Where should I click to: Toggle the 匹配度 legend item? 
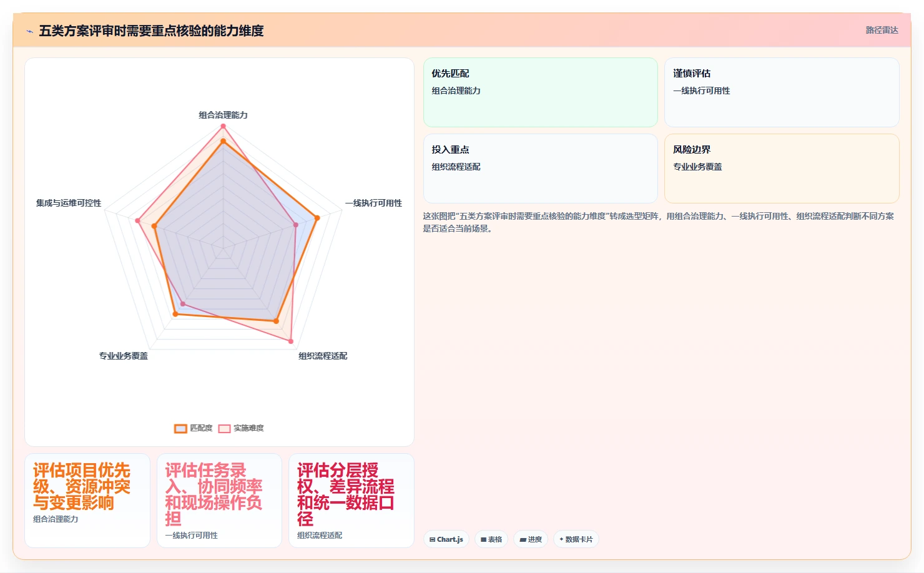click(194, 428)
